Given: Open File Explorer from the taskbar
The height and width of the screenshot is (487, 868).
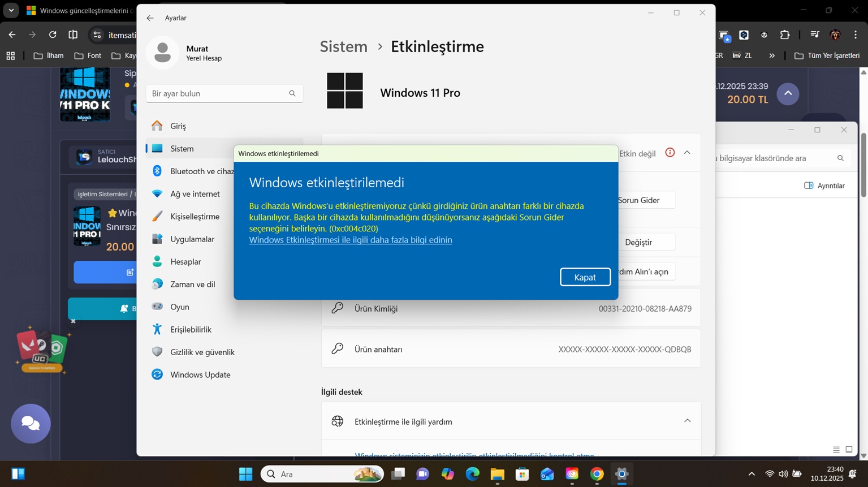Looking at the screenshot, I should [x=498, y=474].
